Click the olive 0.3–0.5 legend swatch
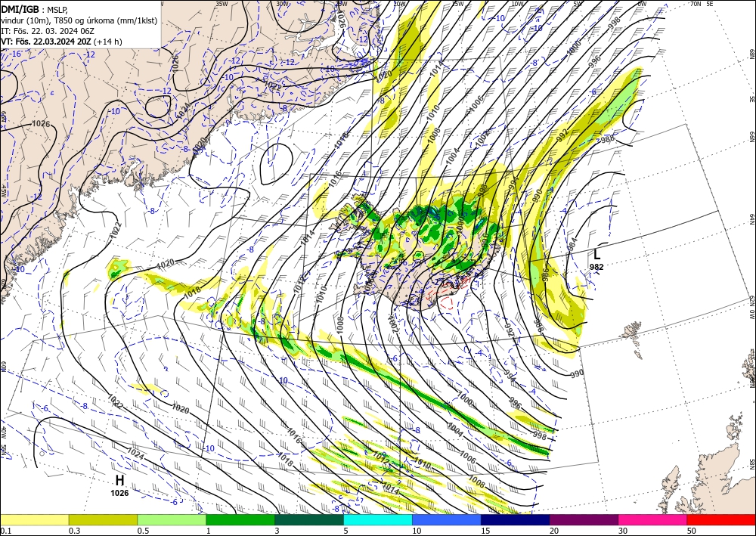 [103, 519]
